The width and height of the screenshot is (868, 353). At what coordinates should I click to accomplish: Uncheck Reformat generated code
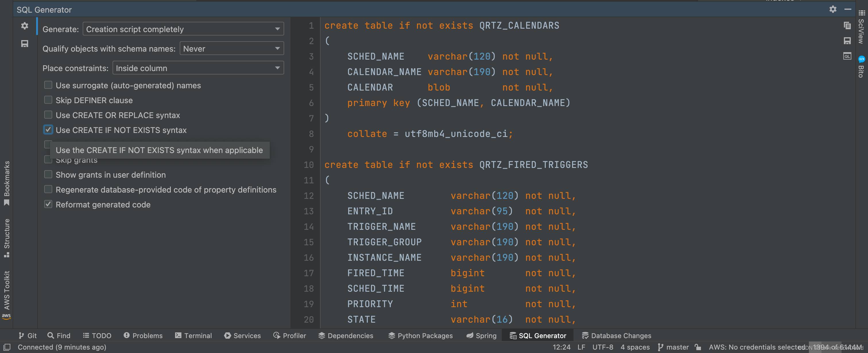[x=48, y=204]
